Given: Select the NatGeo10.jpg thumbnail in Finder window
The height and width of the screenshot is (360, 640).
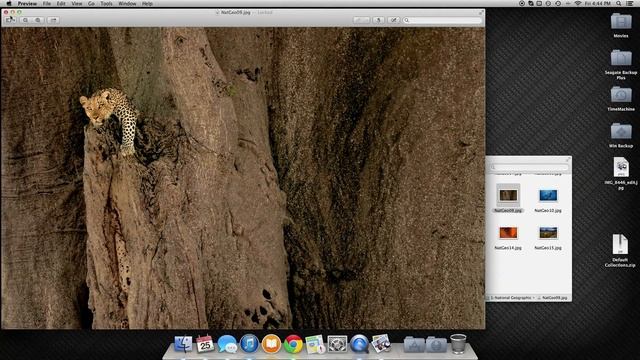Looking at the screenshot, I should tap(548, 196).
